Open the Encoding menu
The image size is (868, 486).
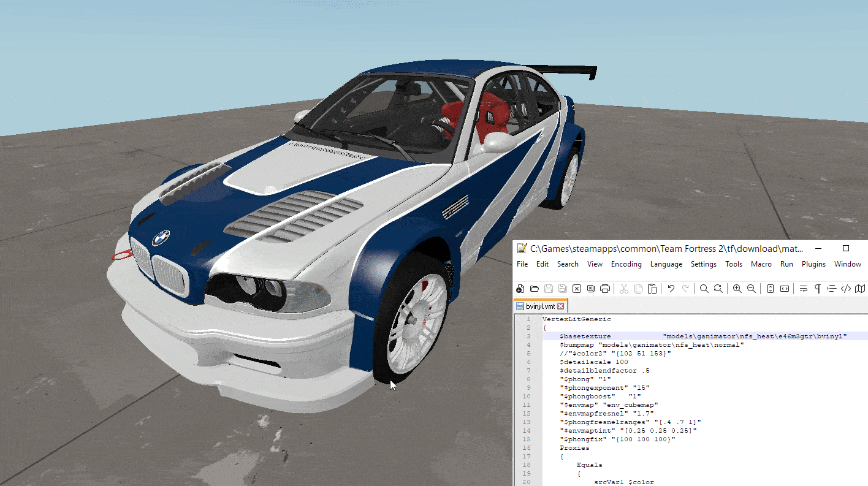point(626,264)
